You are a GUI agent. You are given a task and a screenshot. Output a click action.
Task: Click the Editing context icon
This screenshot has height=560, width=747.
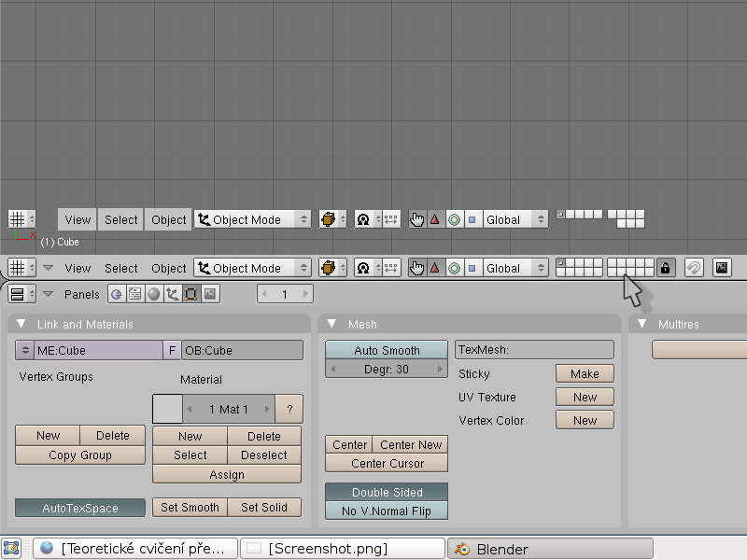click(191, 294)
